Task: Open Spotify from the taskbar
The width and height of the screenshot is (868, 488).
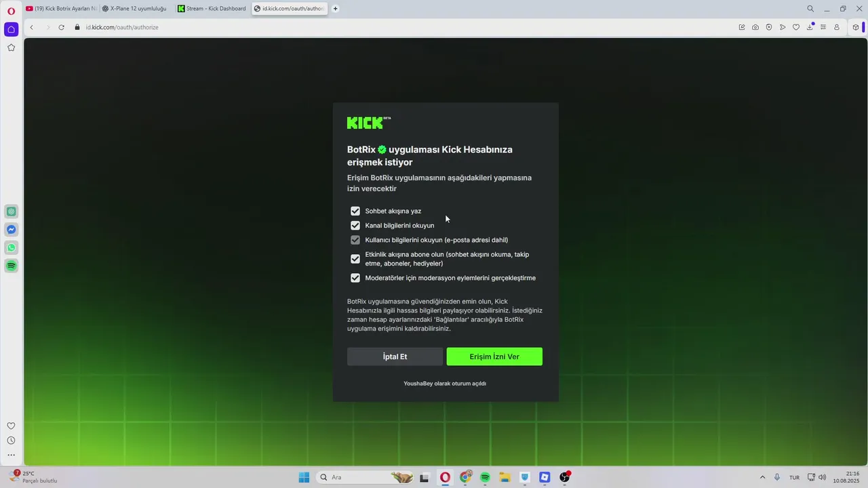Action: (485, 477)
